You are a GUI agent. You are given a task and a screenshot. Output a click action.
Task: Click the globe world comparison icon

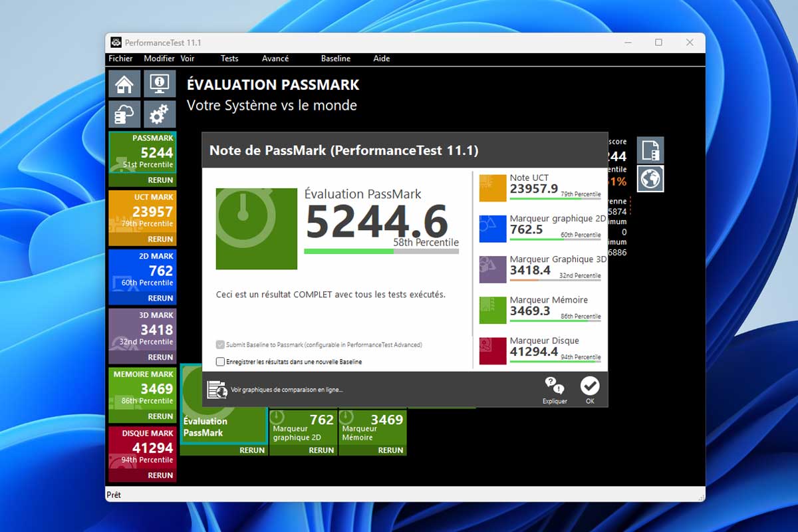(x=650, y=178)
